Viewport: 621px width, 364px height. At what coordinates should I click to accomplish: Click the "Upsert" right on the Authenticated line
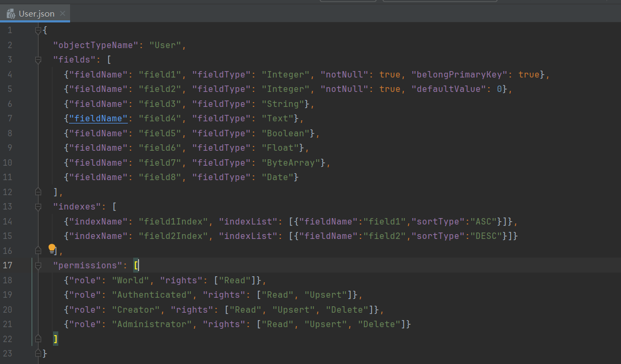tap(326, 295)
